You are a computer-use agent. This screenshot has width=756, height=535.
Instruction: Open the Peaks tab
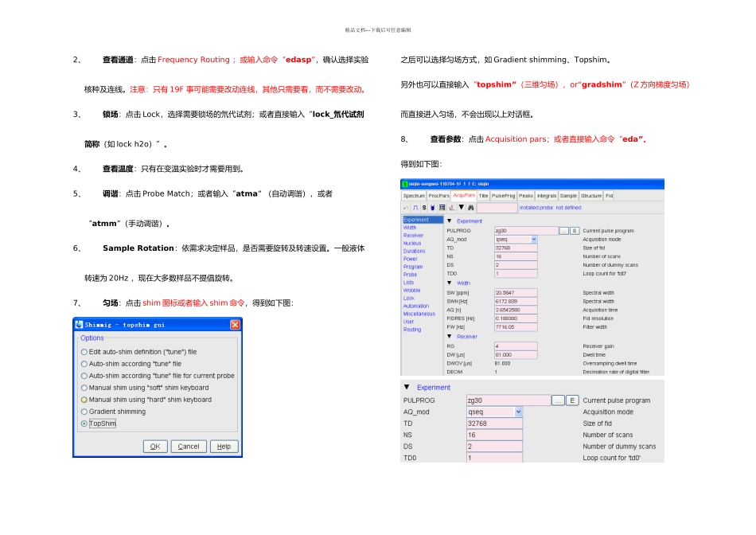point(526,196)
